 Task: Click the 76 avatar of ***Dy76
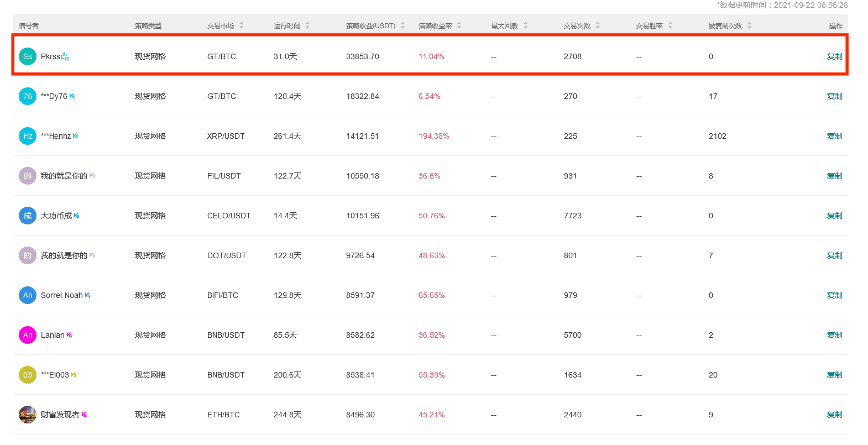[x=28, y=96]
